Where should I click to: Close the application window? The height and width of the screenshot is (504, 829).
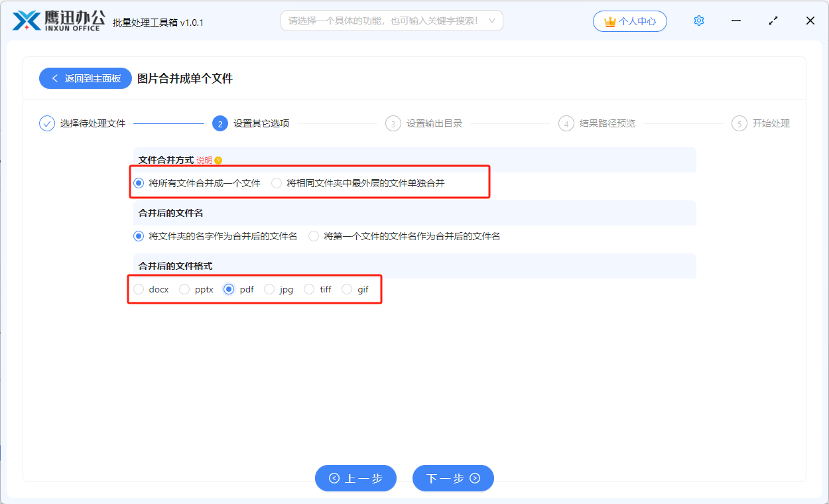(810, 21)
